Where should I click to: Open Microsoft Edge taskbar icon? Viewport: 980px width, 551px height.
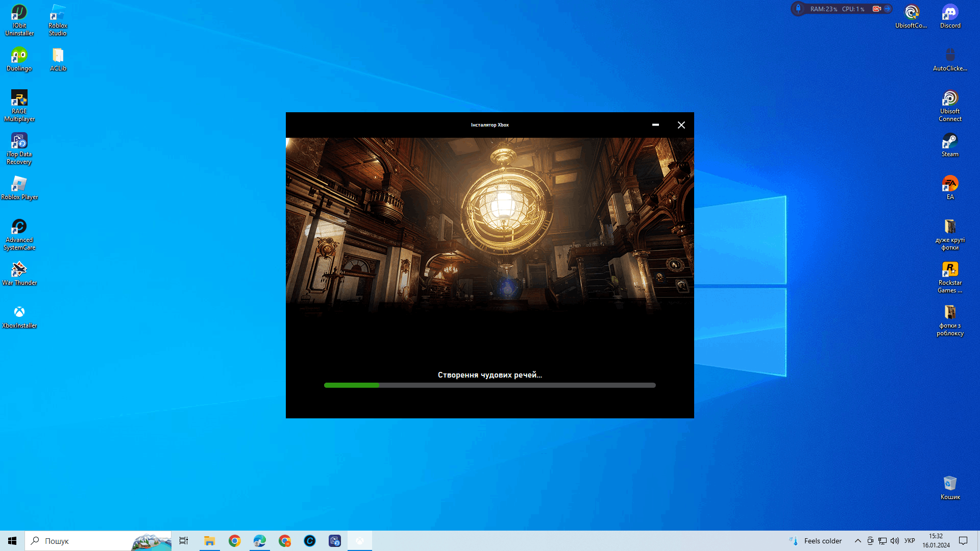[259, 541]
